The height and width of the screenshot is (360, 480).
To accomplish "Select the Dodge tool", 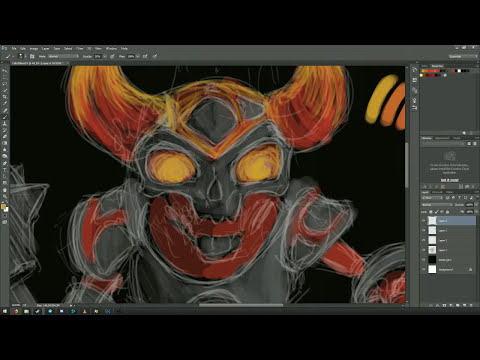I will [x=5, y=156].
